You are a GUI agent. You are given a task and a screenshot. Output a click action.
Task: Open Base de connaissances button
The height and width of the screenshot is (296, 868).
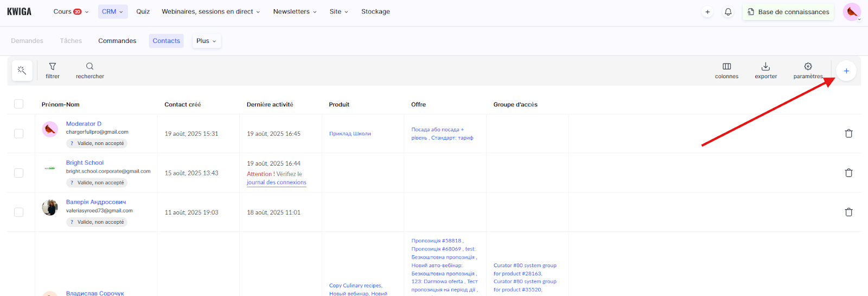pos(788,12)
